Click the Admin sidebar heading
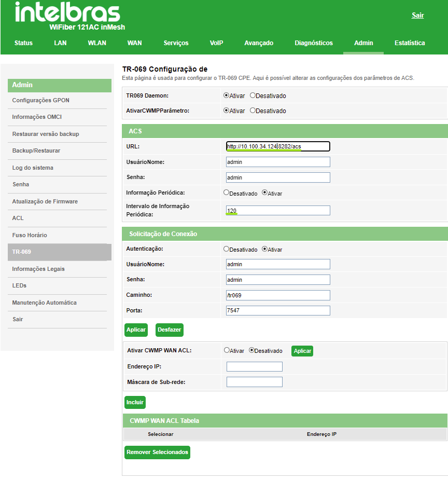This screenshot has height=480, width=448. [x=59, y=85]
